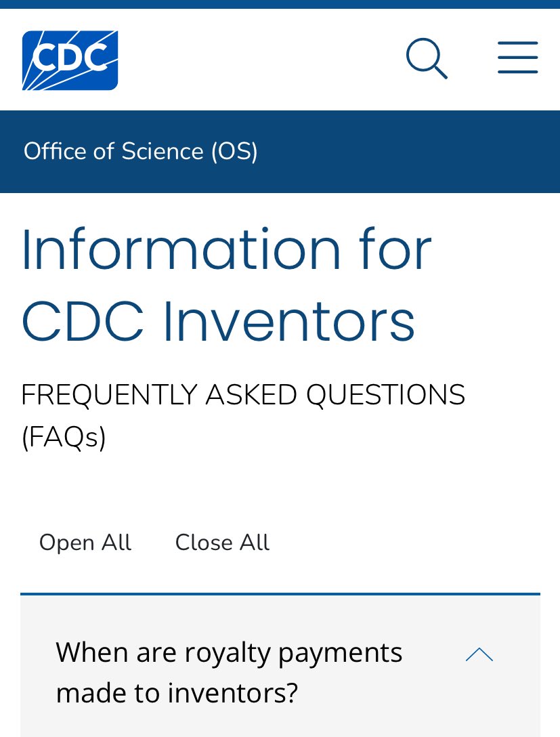Click the '(FAQs)' text under the title
560x737 pixels.
coord(64,438)
